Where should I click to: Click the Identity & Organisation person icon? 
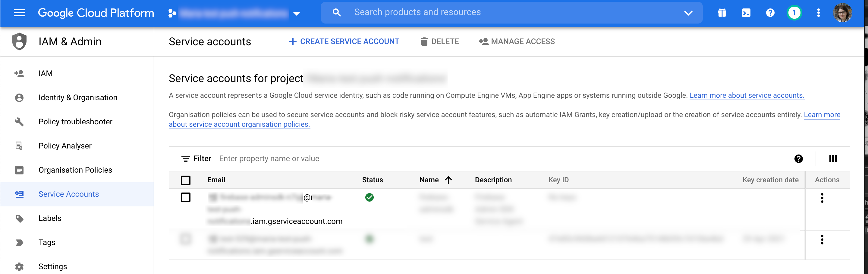tap(19, 97)
